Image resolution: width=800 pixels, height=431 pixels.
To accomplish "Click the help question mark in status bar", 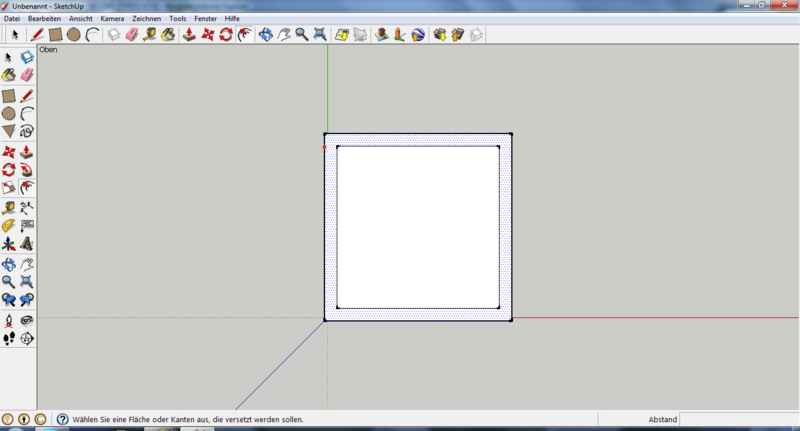I will coord(62,420).
